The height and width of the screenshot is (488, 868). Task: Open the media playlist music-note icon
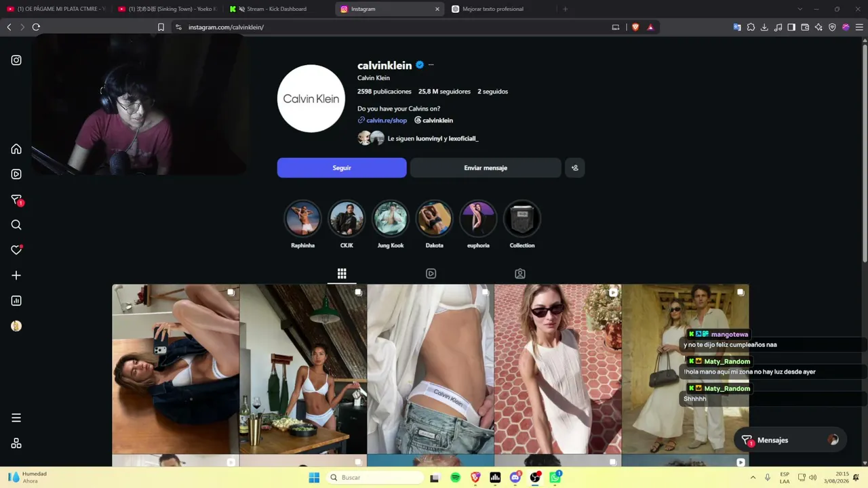(778, 27)
